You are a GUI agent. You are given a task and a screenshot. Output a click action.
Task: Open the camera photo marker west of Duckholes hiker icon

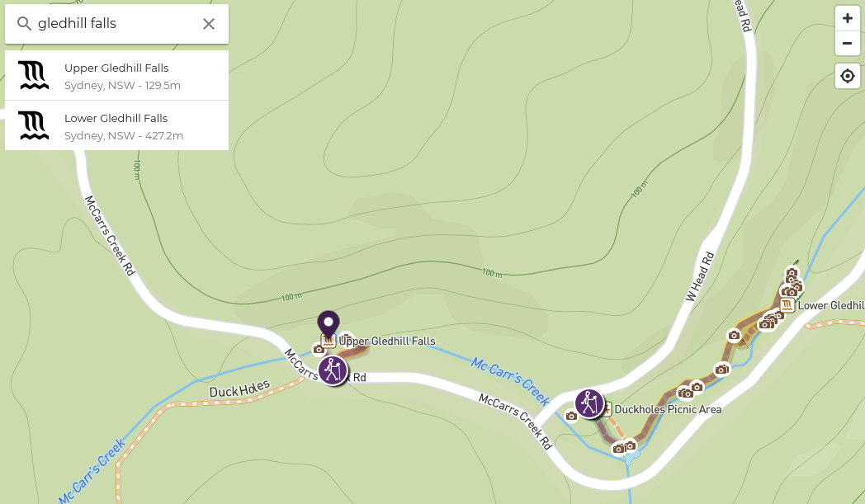coord(571,416)
